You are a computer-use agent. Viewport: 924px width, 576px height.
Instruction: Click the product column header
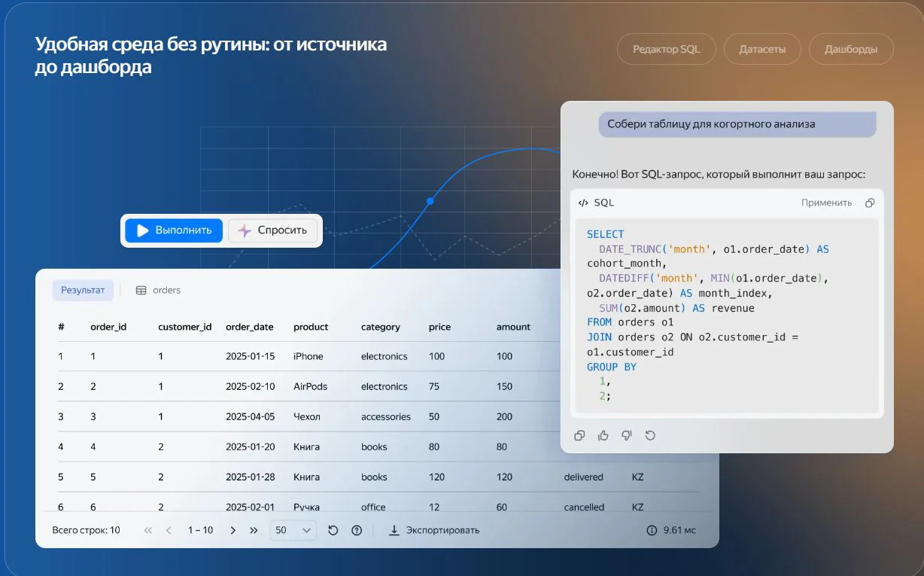(x=311, y=327)
